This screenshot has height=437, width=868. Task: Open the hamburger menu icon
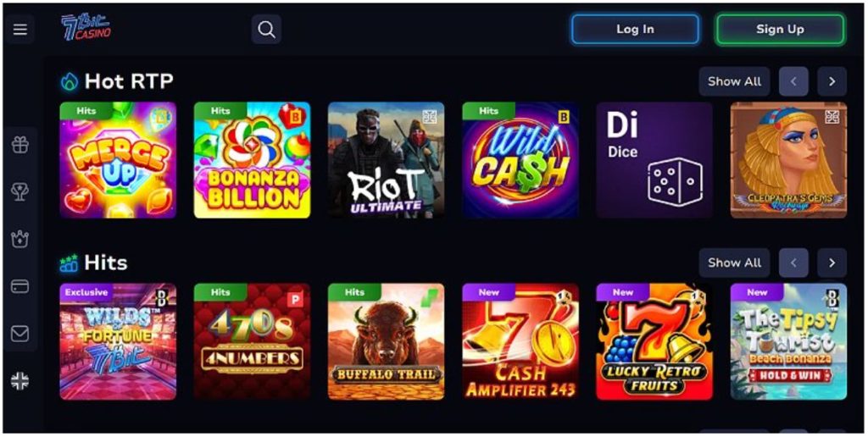[20, 30]
